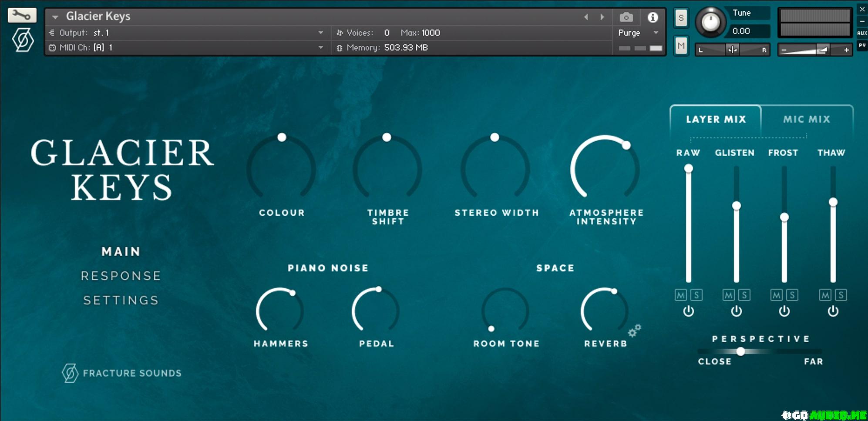Solo the RAW layer
This screenshot has width=868, height=421.
pos(696,295)
